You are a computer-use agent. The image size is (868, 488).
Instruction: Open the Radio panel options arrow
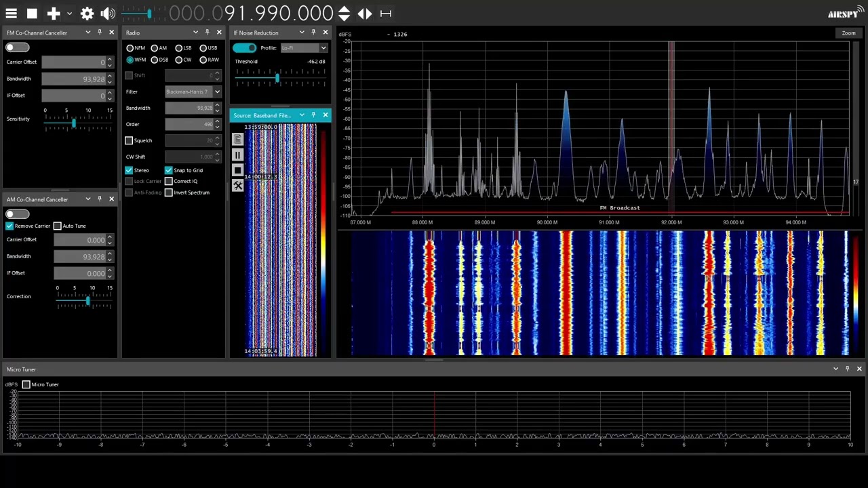click(x=195, y=32)
